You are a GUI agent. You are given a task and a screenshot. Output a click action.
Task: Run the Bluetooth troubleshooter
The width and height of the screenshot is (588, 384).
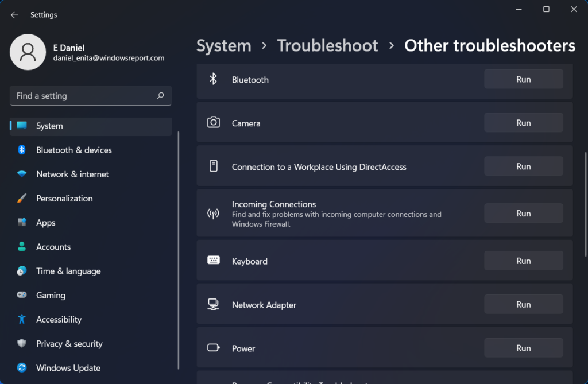point(524,79)
